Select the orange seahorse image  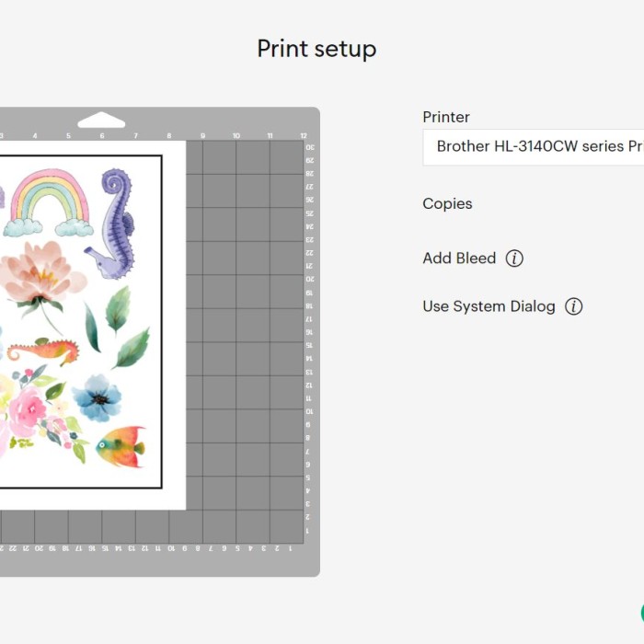point(43,351)
